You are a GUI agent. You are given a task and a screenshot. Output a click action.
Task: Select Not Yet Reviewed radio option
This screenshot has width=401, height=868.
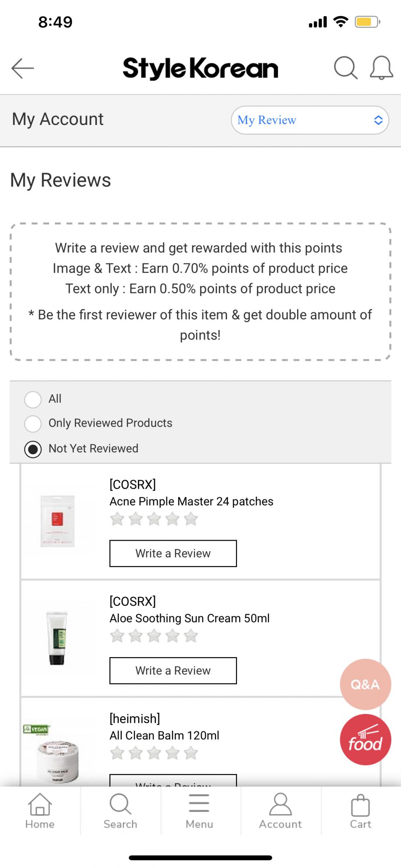click(x=33, y=449)
